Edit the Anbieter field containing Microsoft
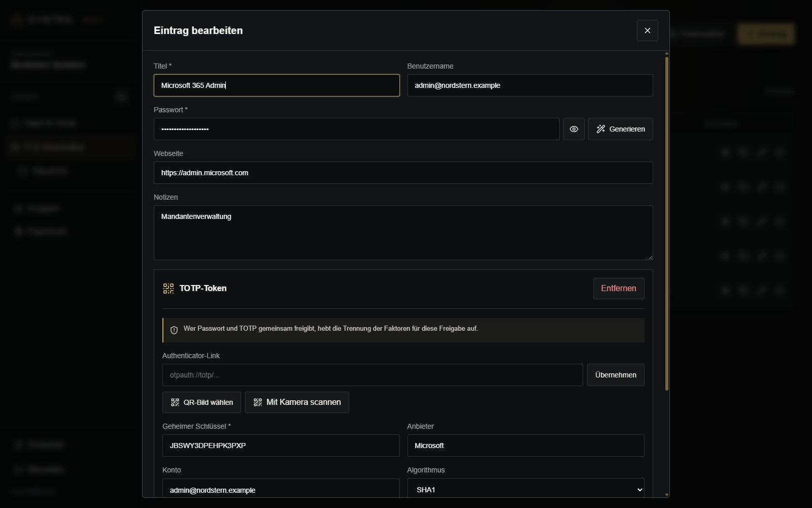The width and height of the screenshot is (812, 508). click(526, 446)
